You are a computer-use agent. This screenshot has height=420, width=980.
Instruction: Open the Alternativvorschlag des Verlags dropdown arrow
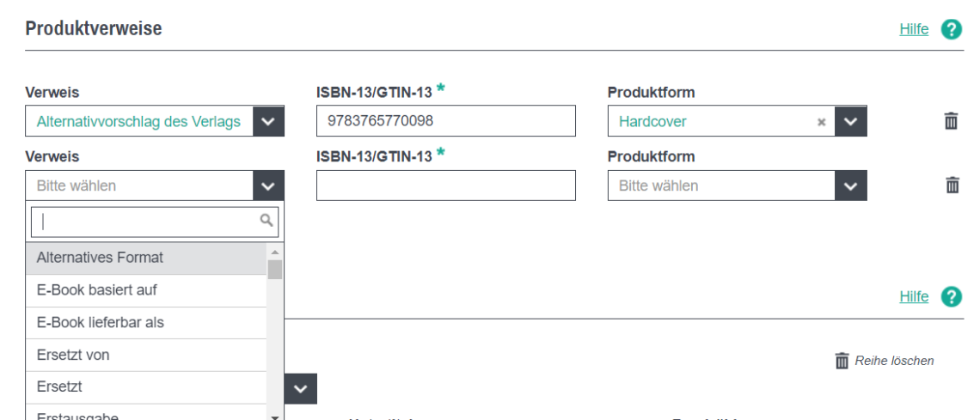click(268, 121)
